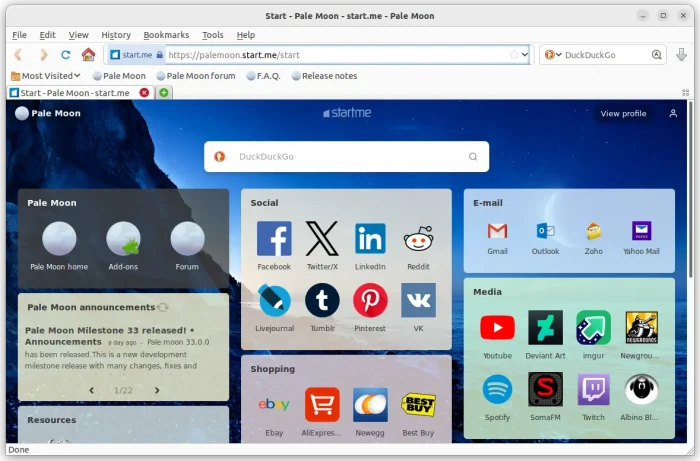700x461 pixels.
Task: Reload the page with the refresh icon
Action: (66, 55)
